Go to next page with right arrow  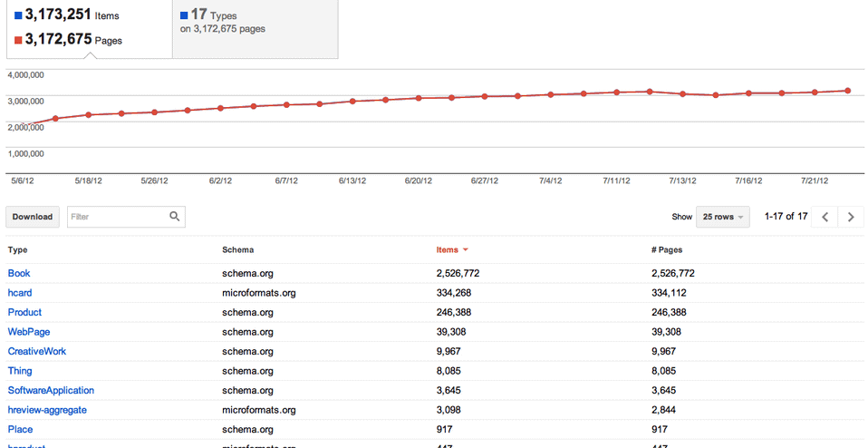click(x=851, y=217)
